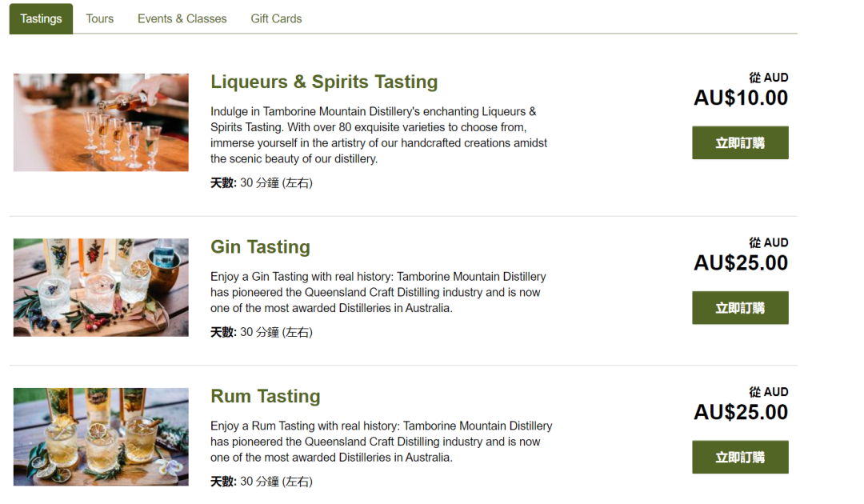Click the Gin Tasting 30 分鐘 duration
Viewport: 864px width, 504px height.
[x=261, y=332]
